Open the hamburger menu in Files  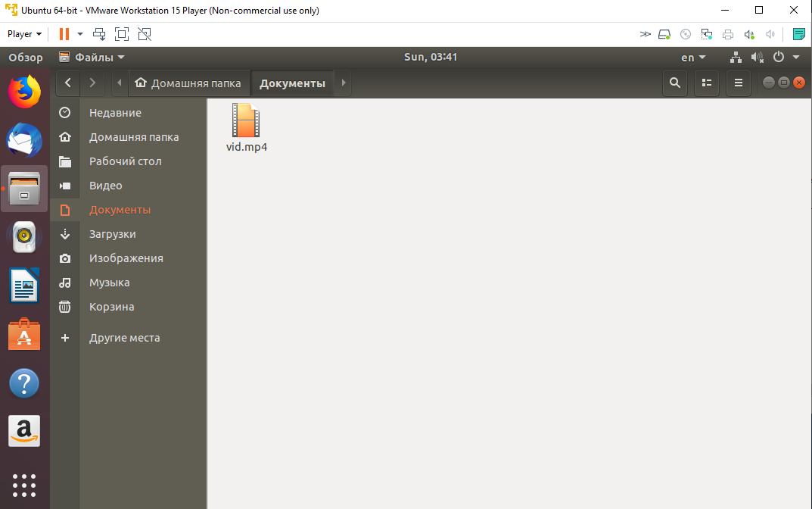coord(738,83)
